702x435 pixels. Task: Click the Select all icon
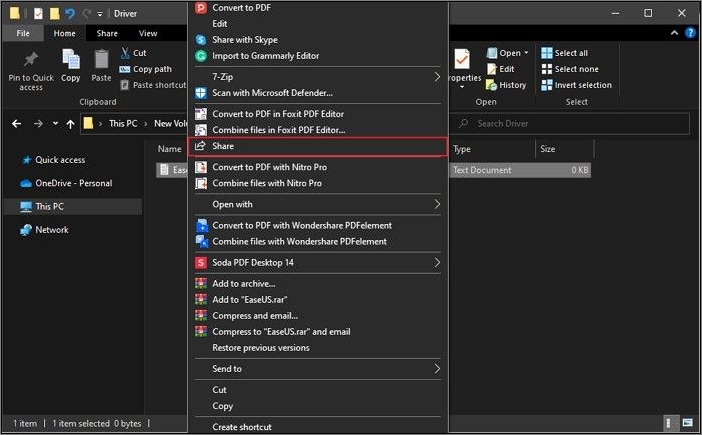click(547, 53)
